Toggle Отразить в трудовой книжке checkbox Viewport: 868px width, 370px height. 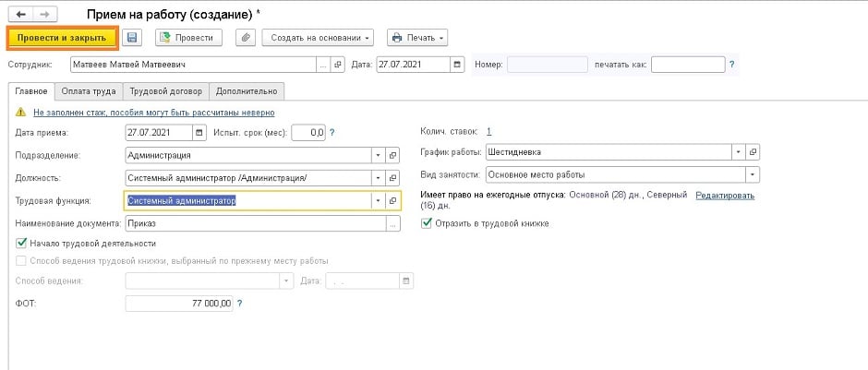point(427,223)
